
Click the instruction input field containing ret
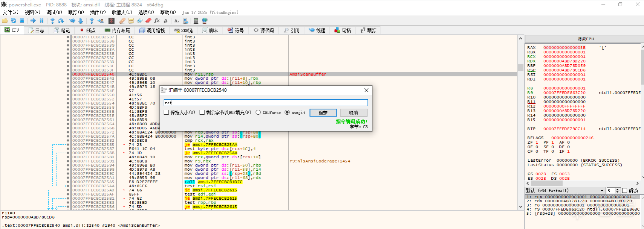click(266, 103)
